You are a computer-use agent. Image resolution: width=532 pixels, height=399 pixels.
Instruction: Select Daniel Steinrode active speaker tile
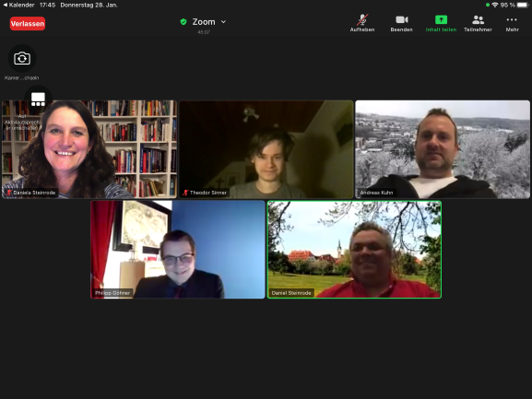point(354,250)
